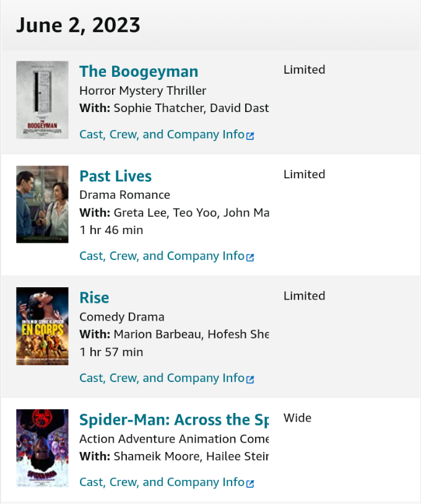Open the Rise movie title link

pyautogui.click(x=94, y=298)
